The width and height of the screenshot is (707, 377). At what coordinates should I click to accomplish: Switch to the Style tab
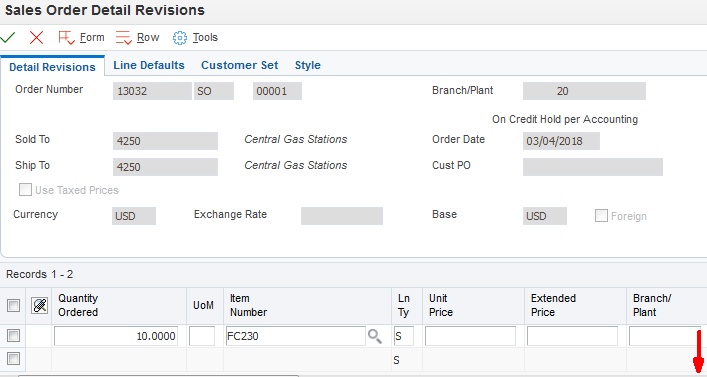[x=308, y=65]
